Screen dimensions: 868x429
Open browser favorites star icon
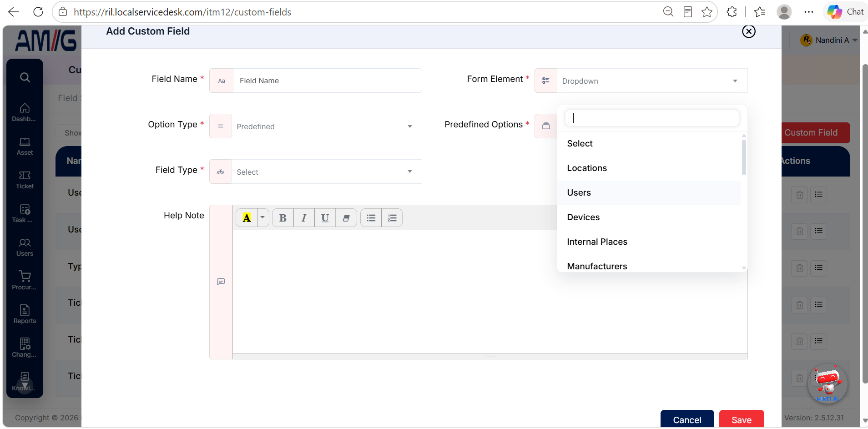(707, 12)
